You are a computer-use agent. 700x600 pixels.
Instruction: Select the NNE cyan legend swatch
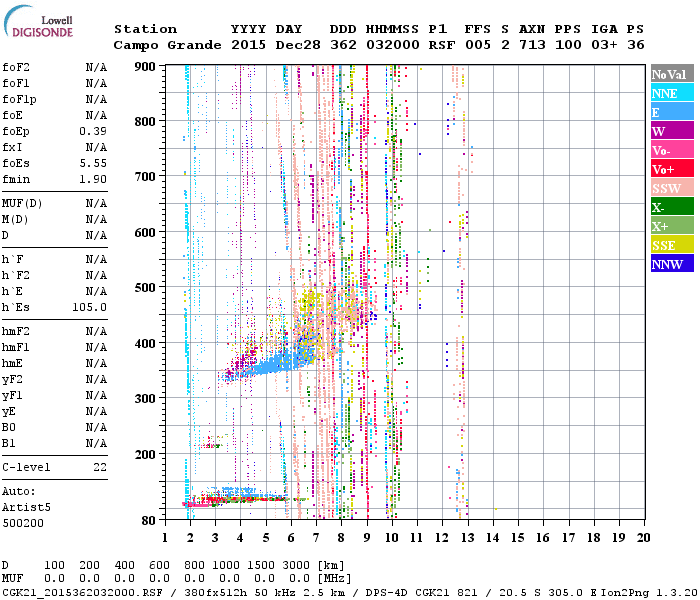click(x=672, y=93)
